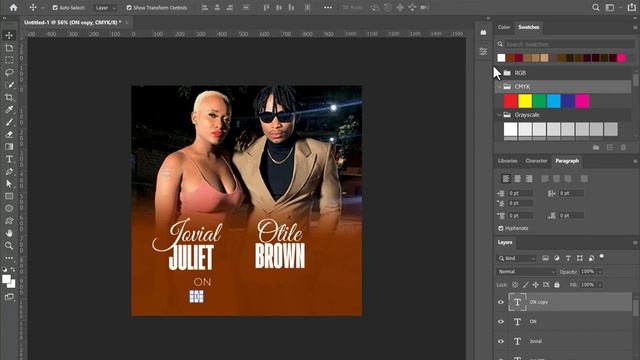Viewport: 640px width, 360px height.
Task: Pick the yellow CMYK swatch
Action: pyautogui.click(x=525, y=101)
